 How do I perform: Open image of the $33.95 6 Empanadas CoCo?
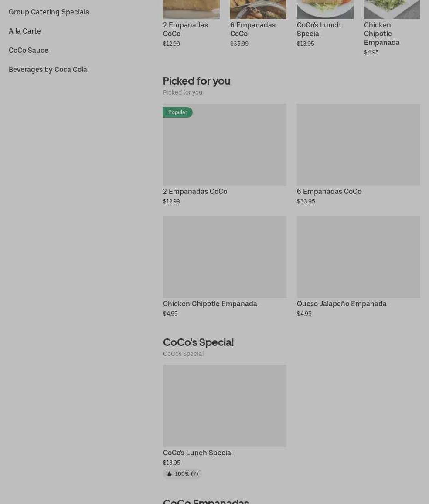pos(358,144)
